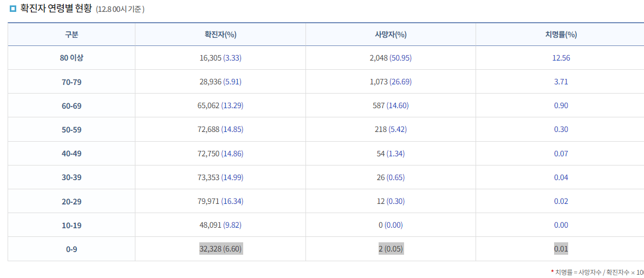644x278 pixels.
Task: Click the 1,073 (26.69) deaths cell
Action: (391, 82)
